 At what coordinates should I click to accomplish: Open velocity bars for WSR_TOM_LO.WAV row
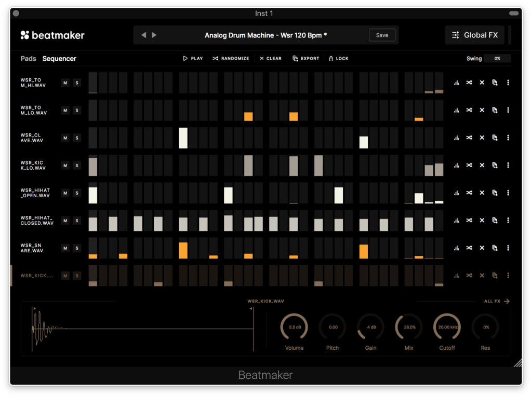456,110
